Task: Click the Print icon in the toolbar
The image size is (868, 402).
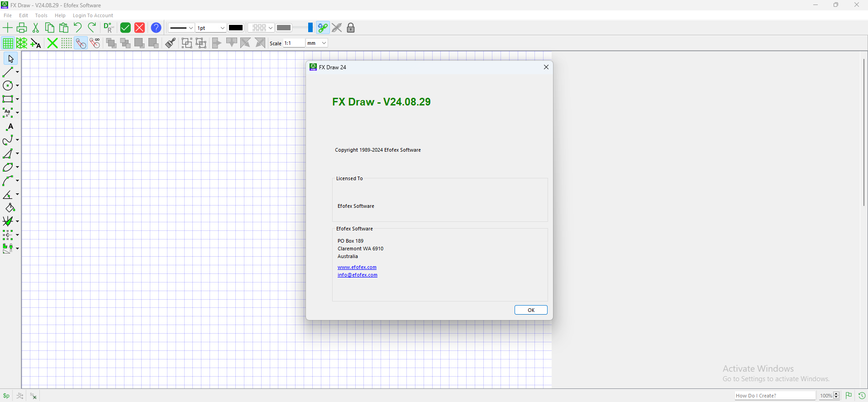Action: tap(22, 28)
